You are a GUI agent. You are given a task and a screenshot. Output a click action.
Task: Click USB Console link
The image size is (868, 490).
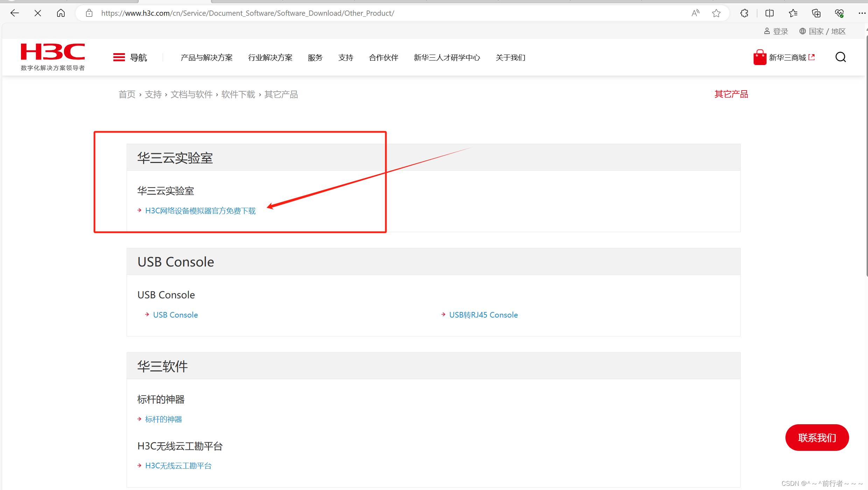click(x=175, y=315)
